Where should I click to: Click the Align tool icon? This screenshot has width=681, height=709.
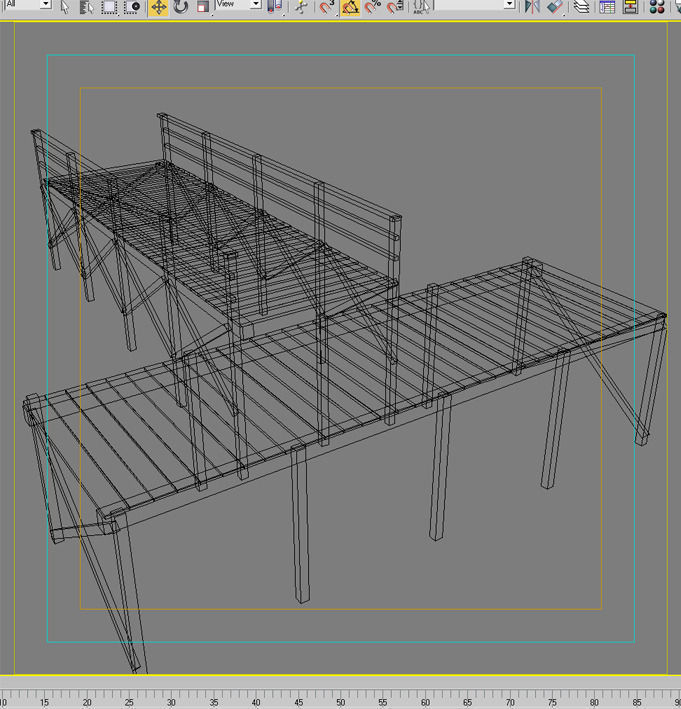pos(554,7)
